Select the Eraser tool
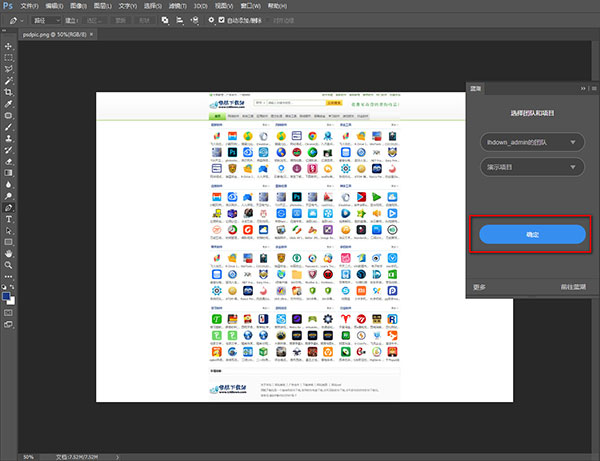The image size is (600, 461). point(8,161)
